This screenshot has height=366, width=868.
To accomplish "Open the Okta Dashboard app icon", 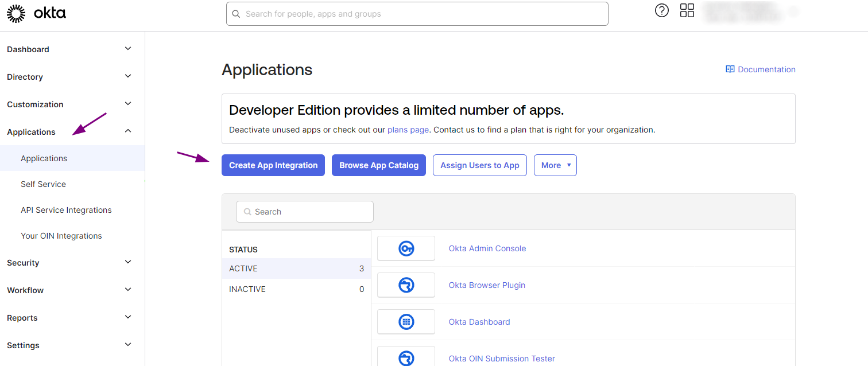I will point(406,321).
